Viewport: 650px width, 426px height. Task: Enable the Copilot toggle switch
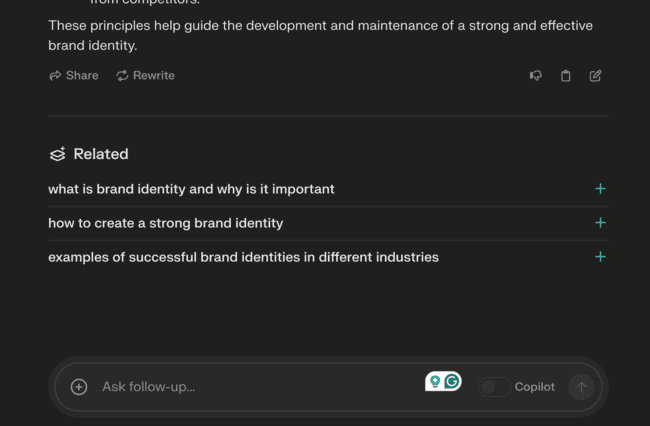point(494,387)
